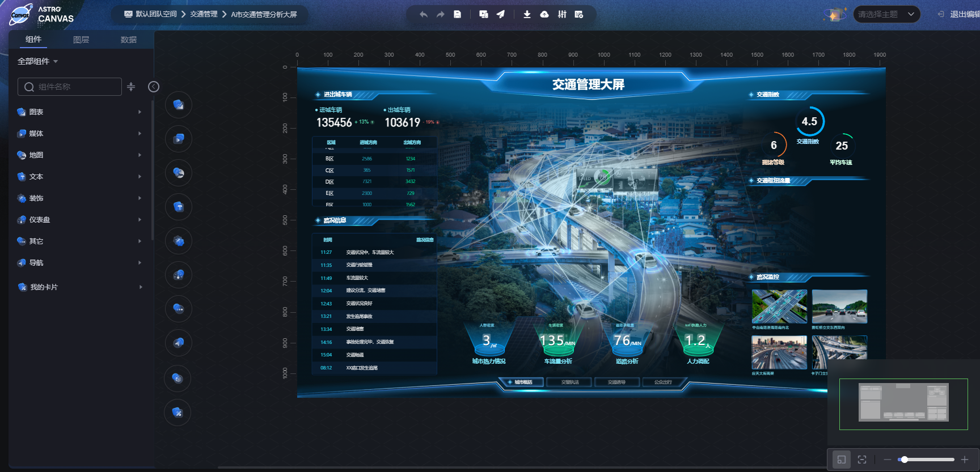Click the AI sparkle assistant icon

point(834,15)
